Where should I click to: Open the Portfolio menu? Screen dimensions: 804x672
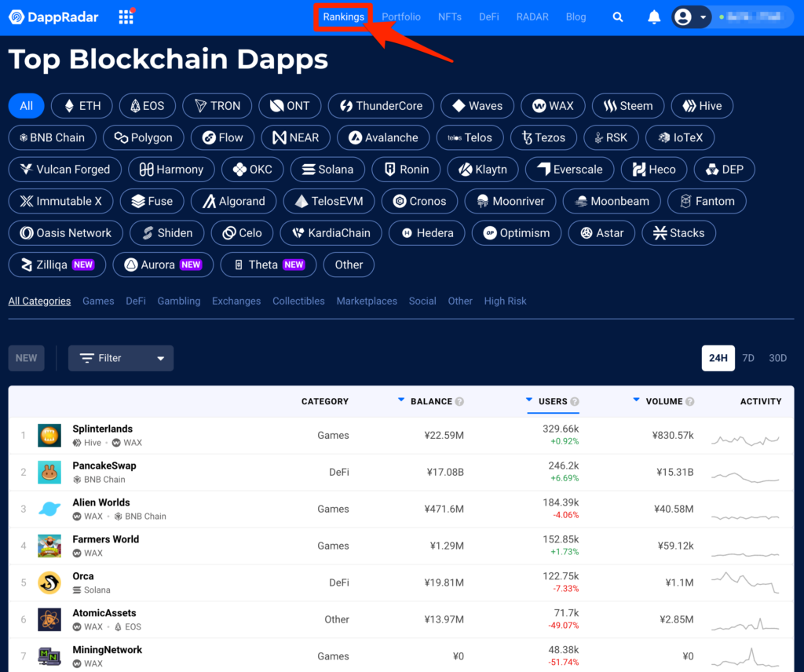(401, 17)
